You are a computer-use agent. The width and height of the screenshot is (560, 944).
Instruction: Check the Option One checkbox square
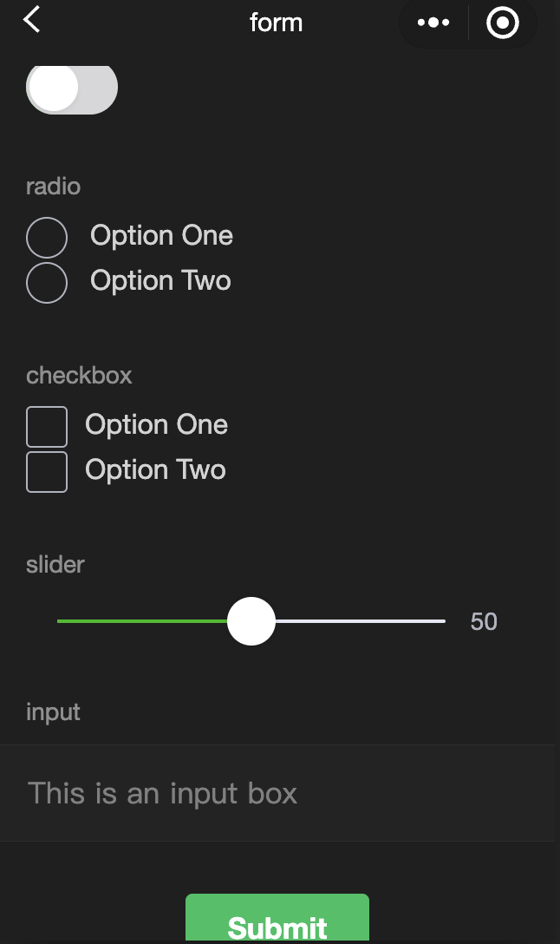(x=47, y=427)
